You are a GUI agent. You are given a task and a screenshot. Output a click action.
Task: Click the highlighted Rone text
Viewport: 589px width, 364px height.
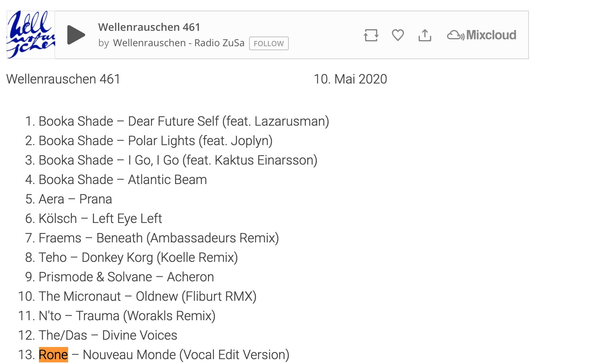point(54,355)
